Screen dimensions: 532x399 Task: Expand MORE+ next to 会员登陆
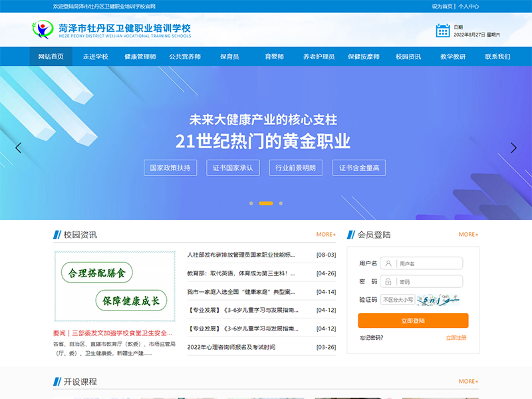click(x=468, y=235)
